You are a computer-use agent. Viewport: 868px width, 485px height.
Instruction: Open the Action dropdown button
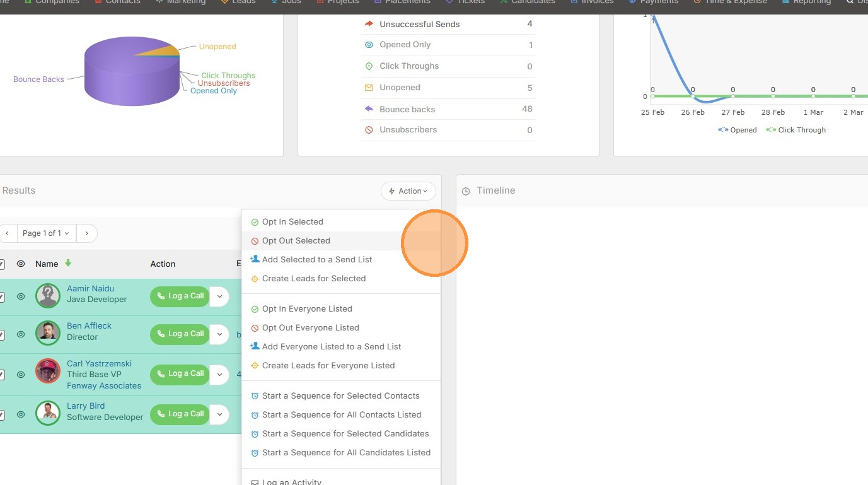[x=408, y=191]
